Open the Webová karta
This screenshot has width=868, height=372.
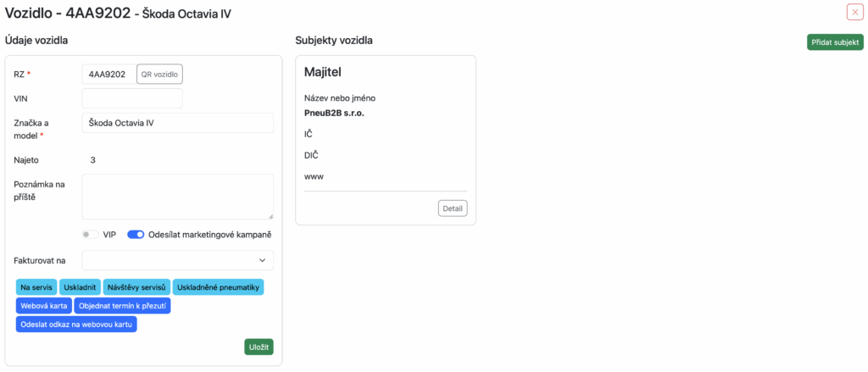(43, 306)
